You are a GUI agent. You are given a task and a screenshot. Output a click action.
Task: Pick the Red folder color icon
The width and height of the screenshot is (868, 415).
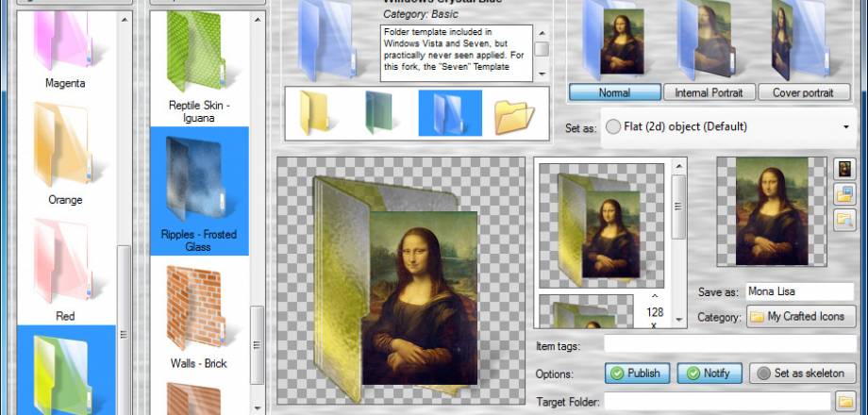click(65, 264)
